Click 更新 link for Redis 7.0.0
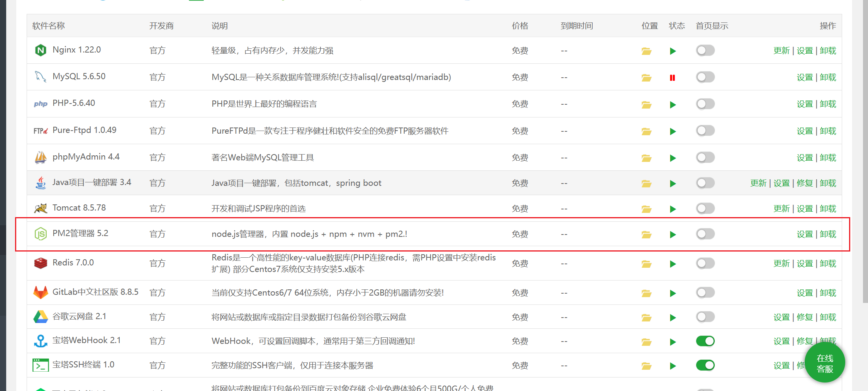The height and width of the screenshot is (391, 868). (782, 263)
